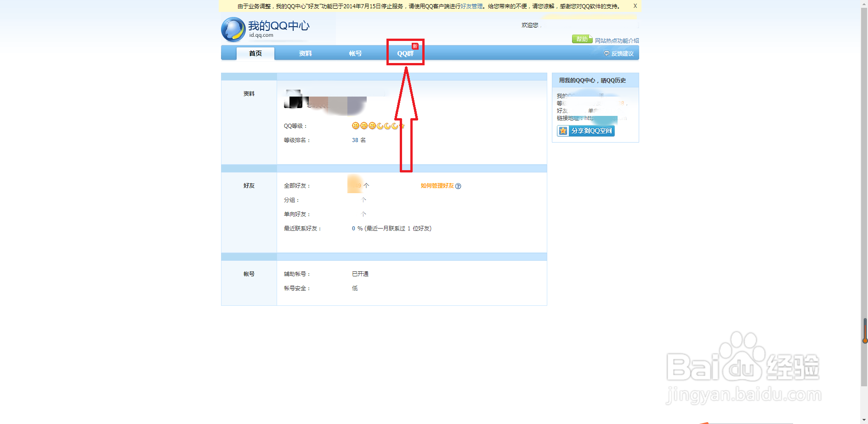Open 好友管理 link in the notice
Screen dimensions: 868x424
(471, 6)
